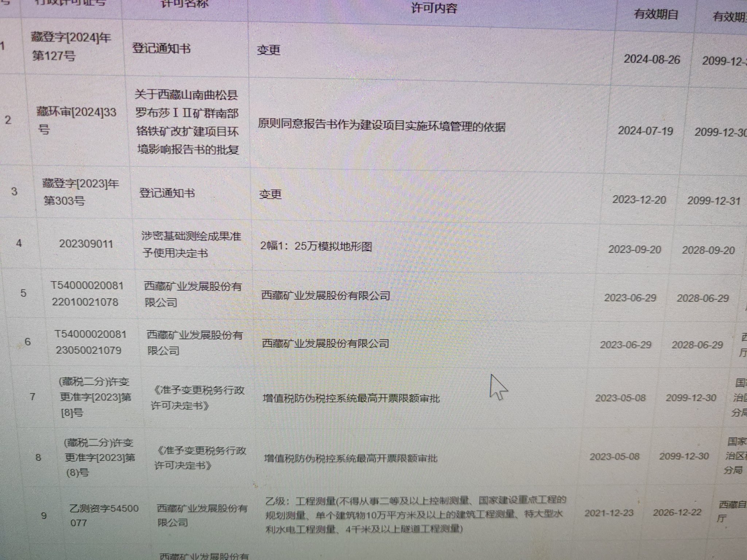Select end date 2028-06-29 in row 6

[697, 345]
